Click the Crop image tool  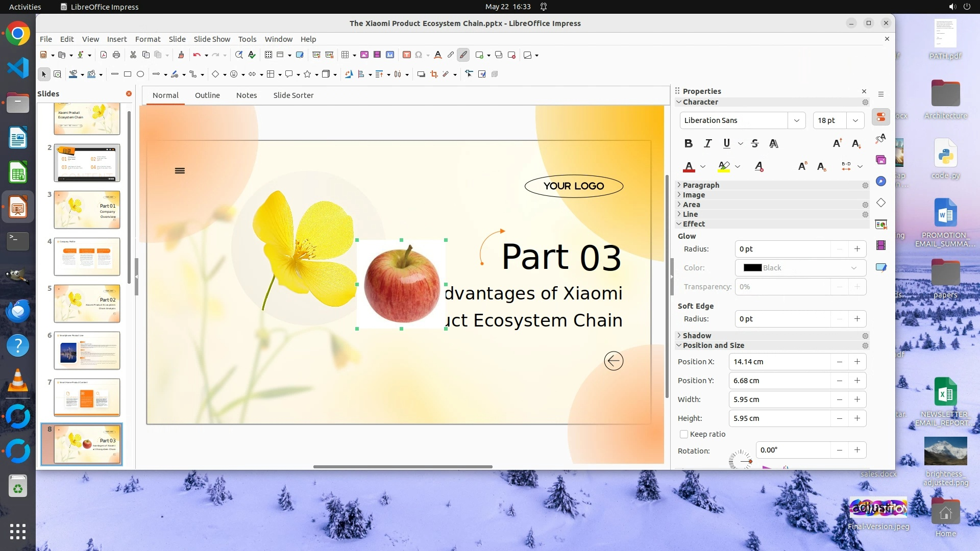(x=434, y=74)
